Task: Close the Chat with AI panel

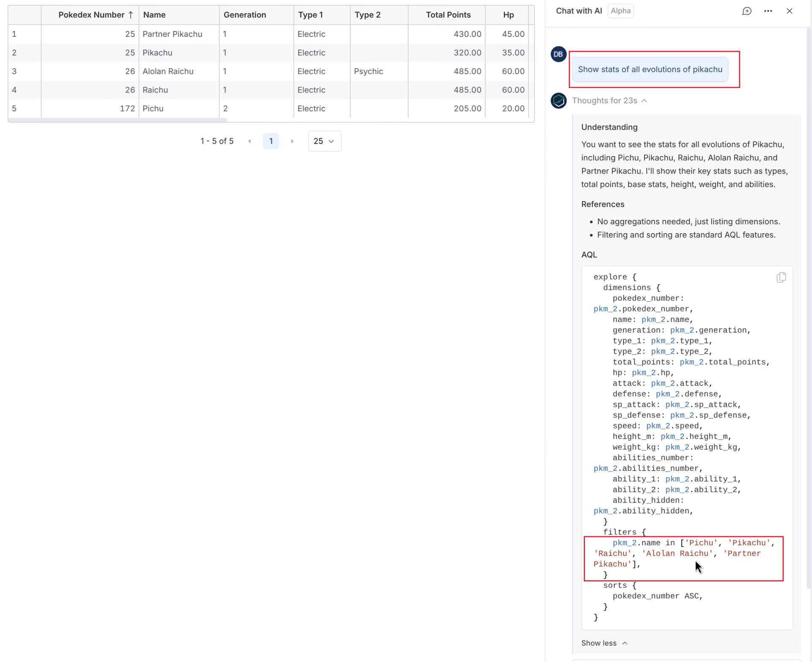Action: tap(789, 11)
